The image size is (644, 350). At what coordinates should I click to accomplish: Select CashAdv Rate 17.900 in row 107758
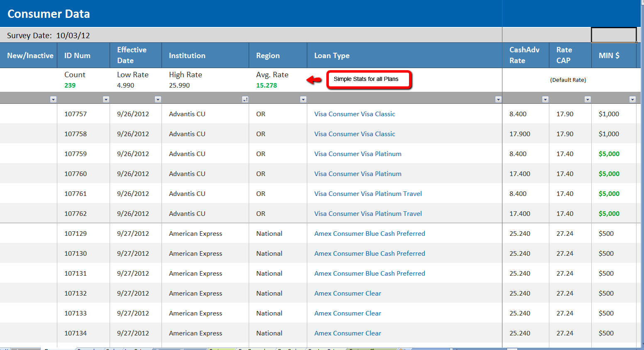pyautogui.click(x=526, y=134)
